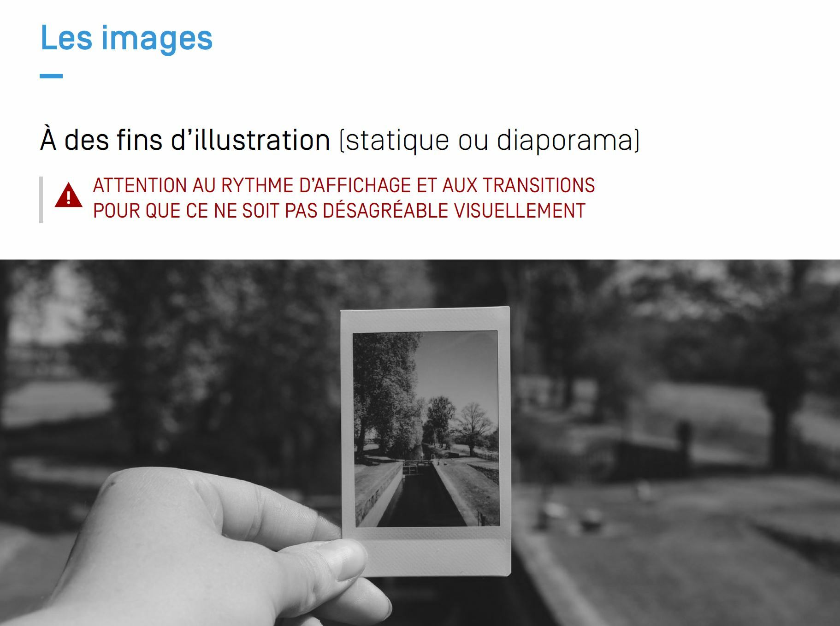Click the "(statique ou diaporama)" parenthetical text
The image size is (840, 626).
(x=489, y=140)
